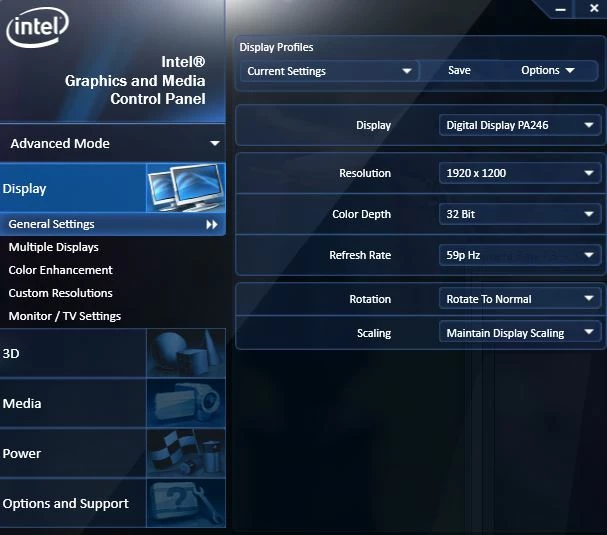Select the Display category

pyautogui.click(x=113, y=188)
